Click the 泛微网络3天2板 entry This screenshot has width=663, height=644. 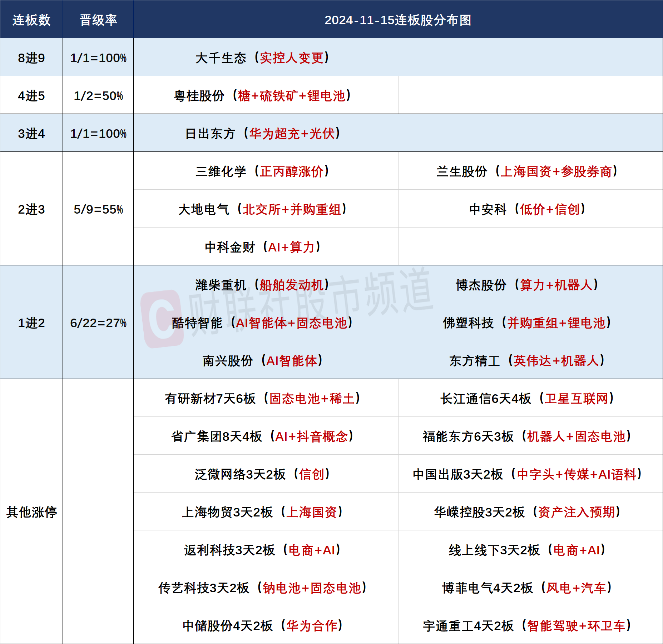[263, 474]
